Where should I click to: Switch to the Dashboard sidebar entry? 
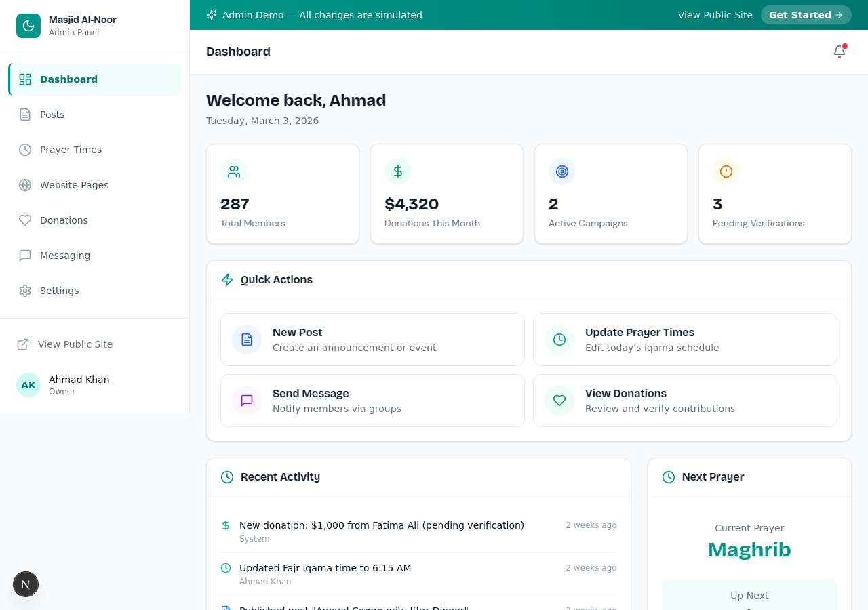(x=68, y=79)
